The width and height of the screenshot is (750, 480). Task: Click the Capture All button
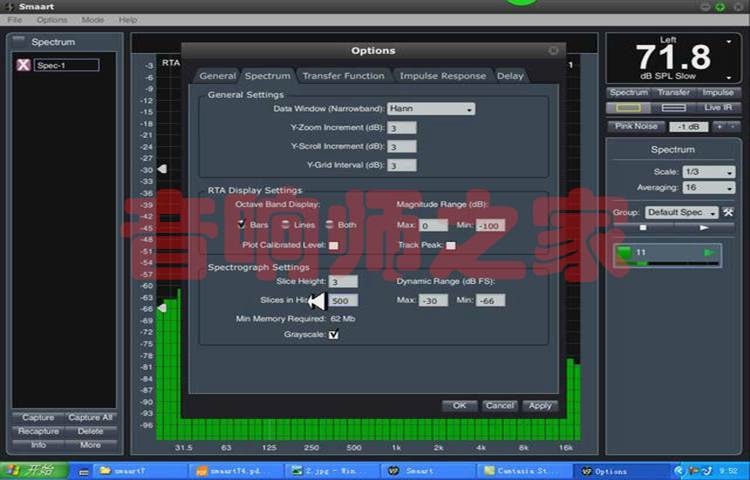click(x=90, y=417)
